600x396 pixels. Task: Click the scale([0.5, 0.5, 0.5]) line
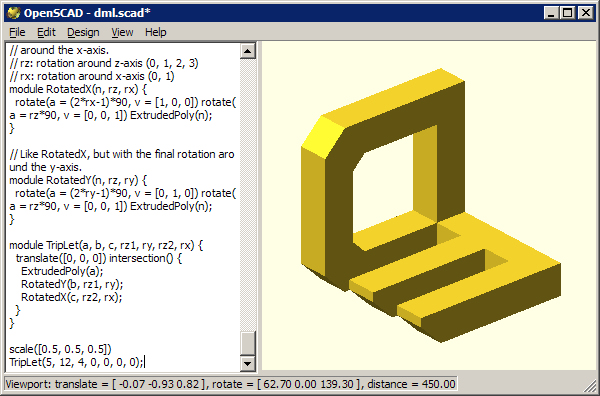60,349
